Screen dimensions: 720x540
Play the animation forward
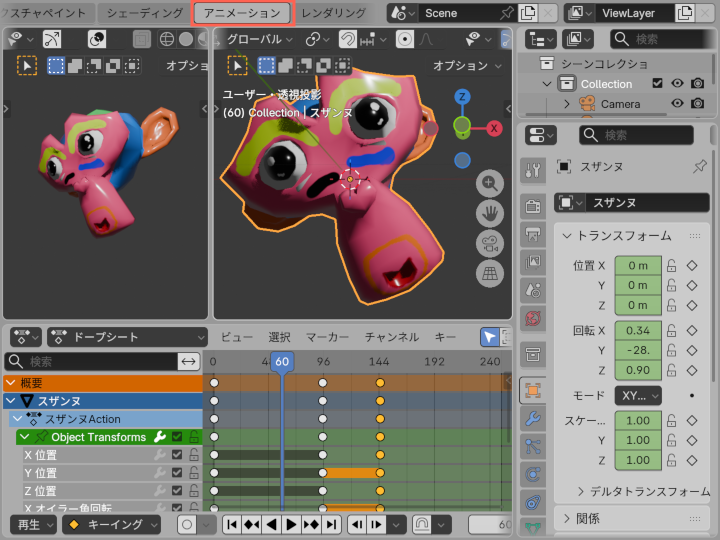[x=291, y=524]
